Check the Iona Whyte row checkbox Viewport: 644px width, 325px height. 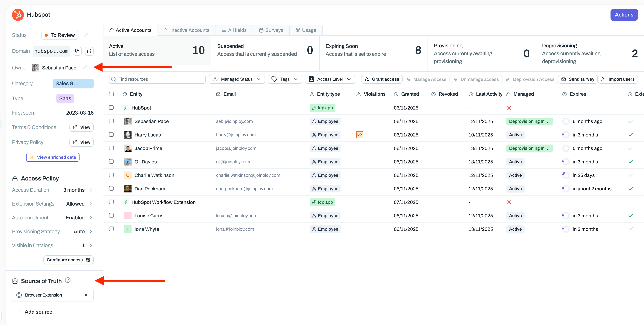click(x=112, y=229)
